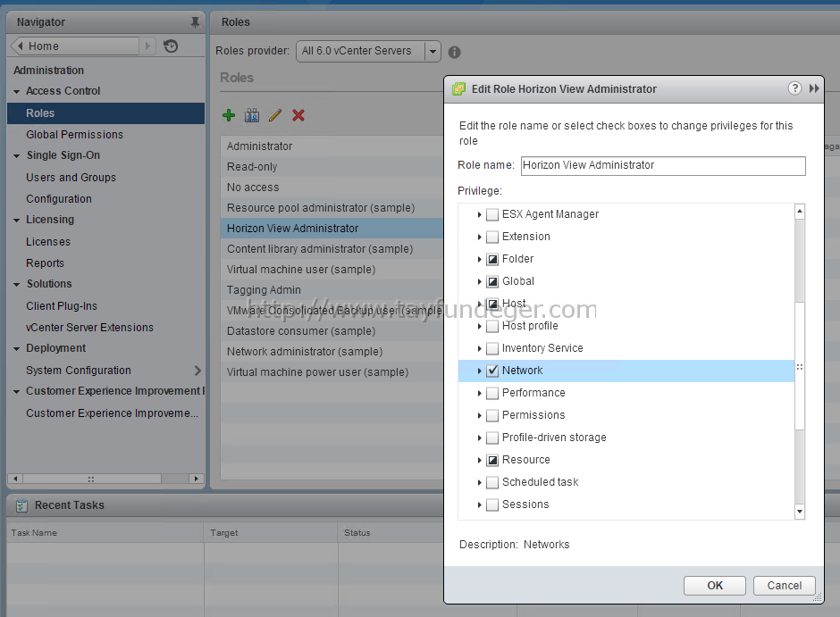Open Users and Groups
This screenshot has height=617, width=840.
point(71,177)
